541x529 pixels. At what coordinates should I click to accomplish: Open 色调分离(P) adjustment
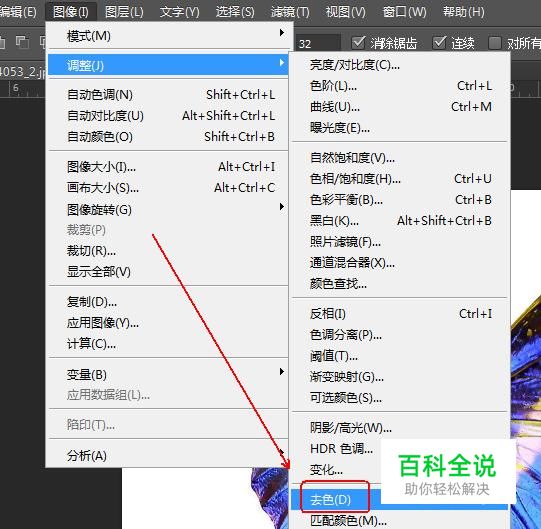(400, 335)
